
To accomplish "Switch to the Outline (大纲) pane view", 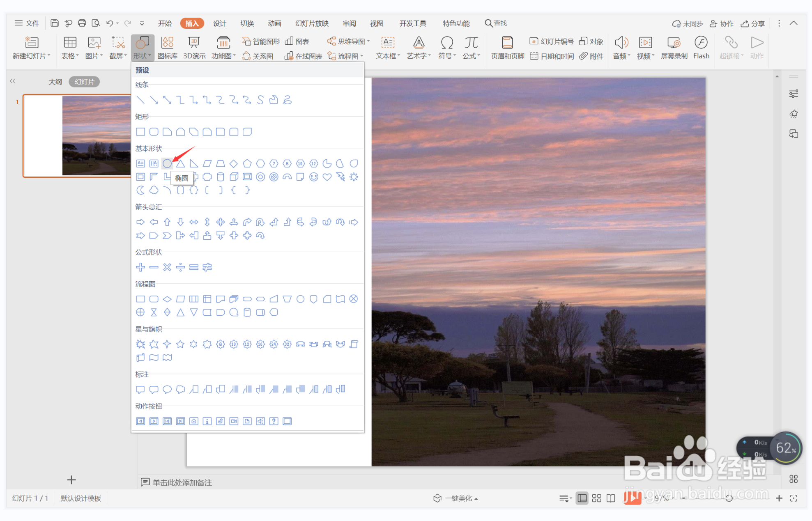I will [55, 82].
